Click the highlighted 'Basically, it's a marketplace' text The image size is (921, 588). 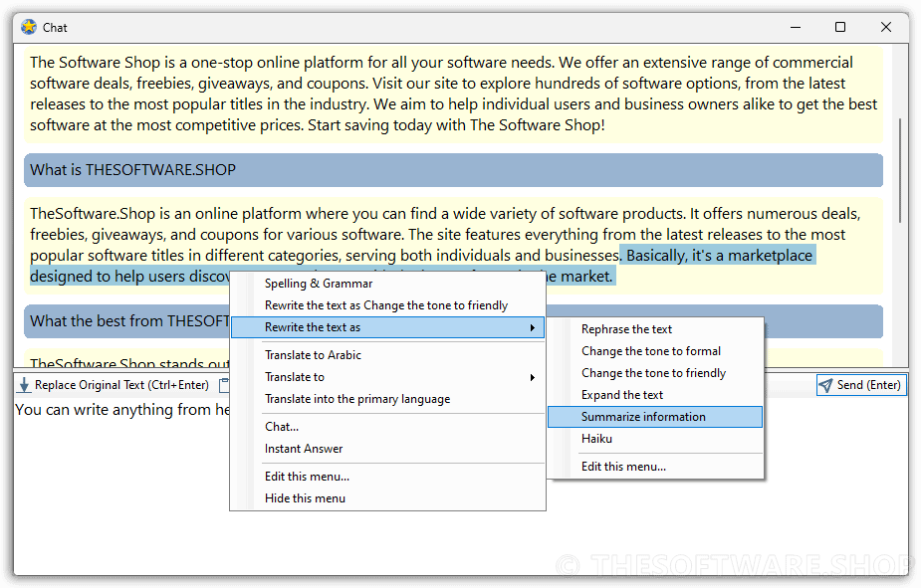tap(719, 256)
